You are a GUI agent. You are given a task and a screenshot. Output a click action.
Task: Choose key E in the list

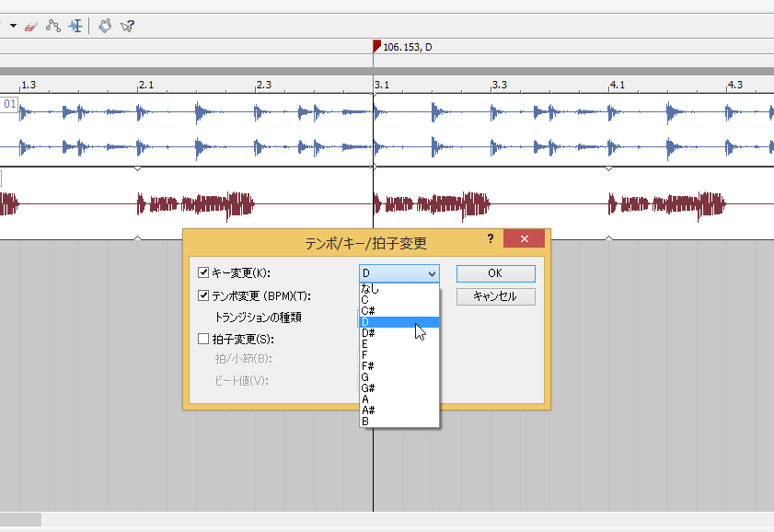[399, 344]
